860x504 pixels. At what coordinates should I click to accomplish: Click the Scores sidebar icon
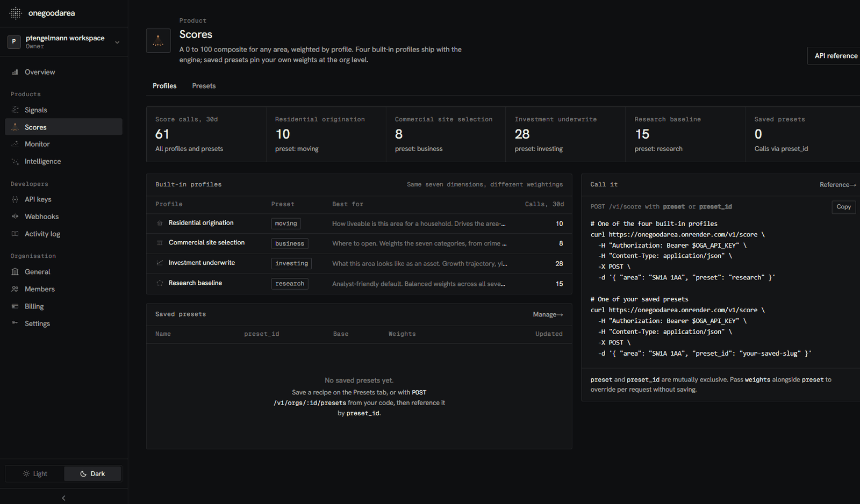point(15,127)
